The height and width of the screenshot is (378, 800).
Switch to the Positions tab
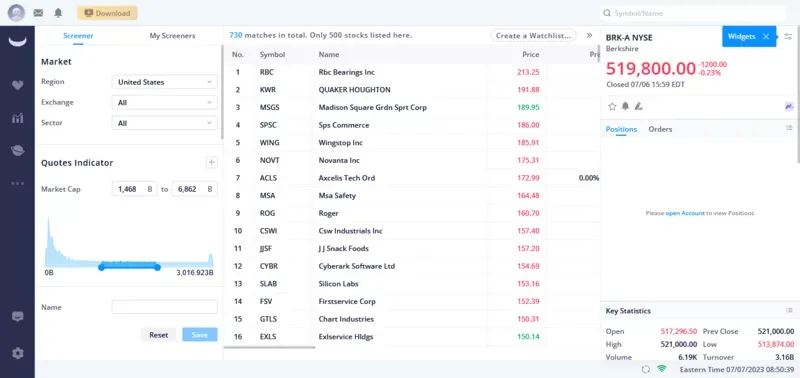pyautogui.click(x=621, y=129)
